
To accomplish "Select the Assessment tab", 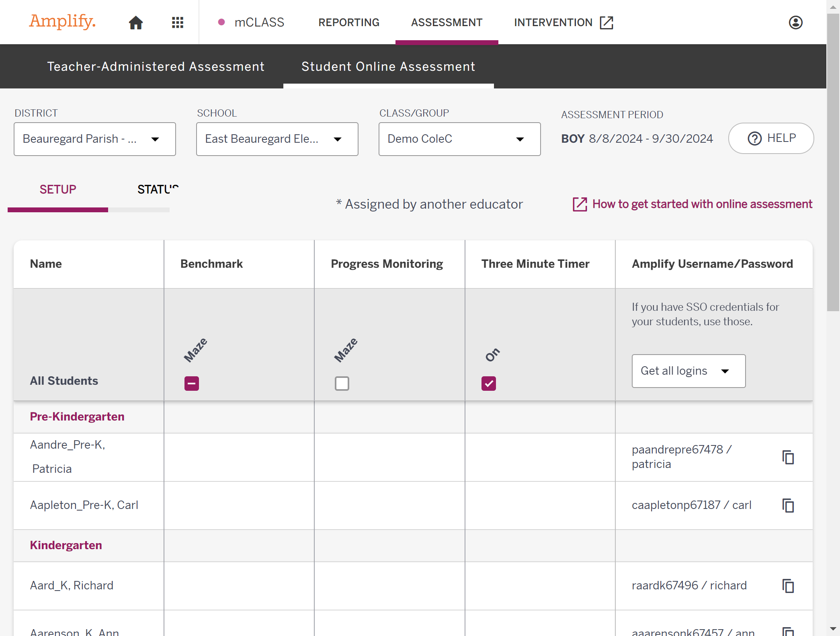I will (x=447, y=23).
